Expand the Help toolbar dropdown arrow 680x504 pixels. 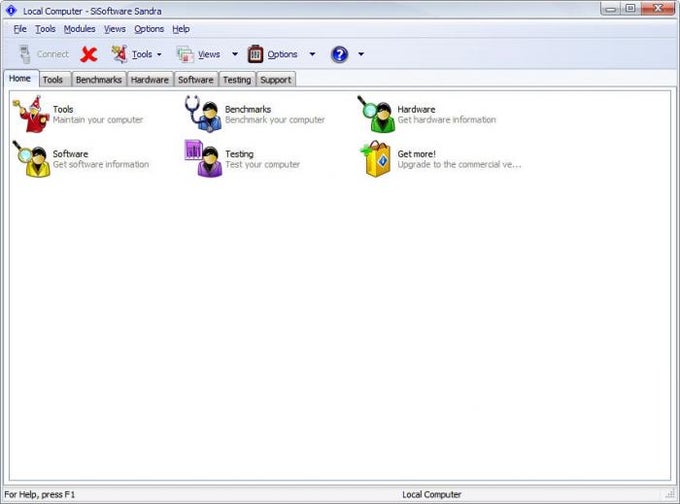(x=361, y=54)
